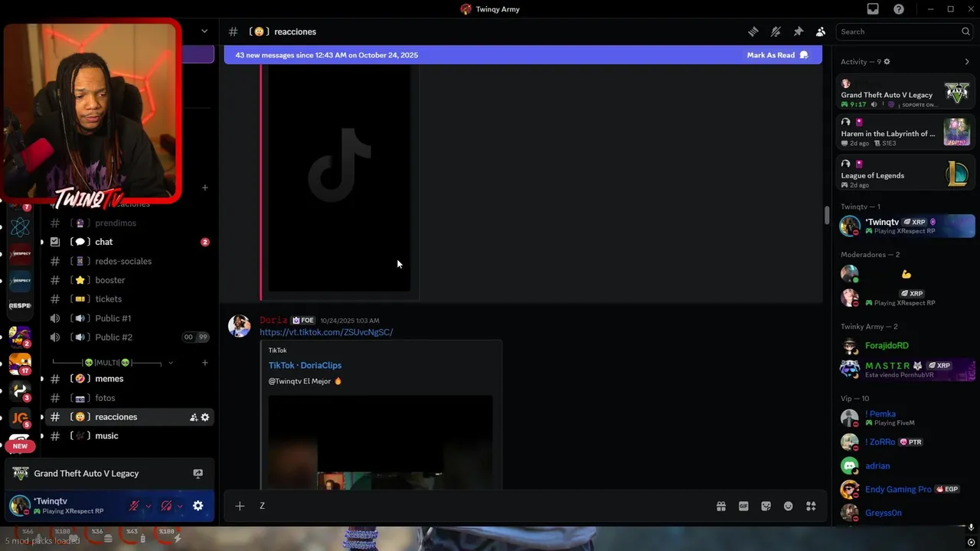Open the redes-sociales channel
Viewport: 980px width, 551px height.
(129, 261)
